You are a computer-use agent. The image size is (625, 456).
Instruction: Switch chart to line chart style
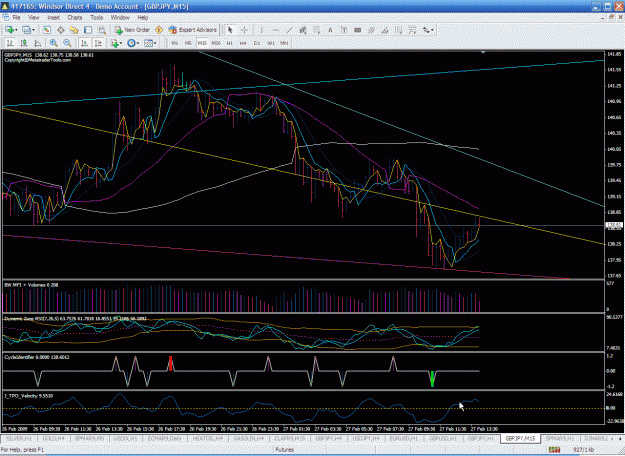point(37,43)
